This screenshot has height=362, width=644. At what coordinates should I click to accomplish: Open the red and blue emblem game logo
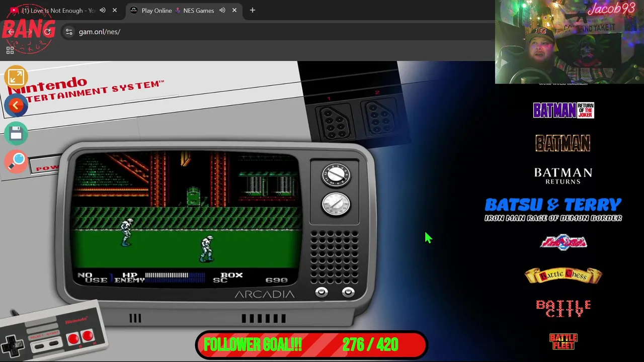point(563,242)
